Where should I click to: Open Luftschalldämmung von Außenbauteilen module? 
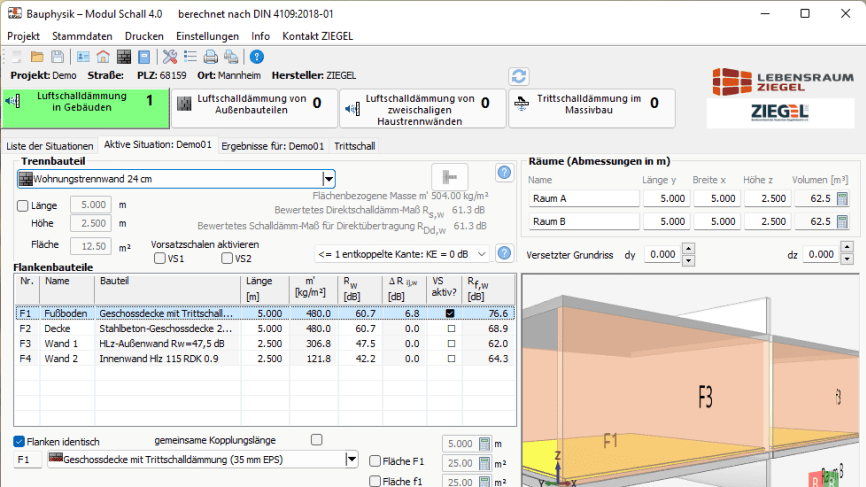point(255,108)
